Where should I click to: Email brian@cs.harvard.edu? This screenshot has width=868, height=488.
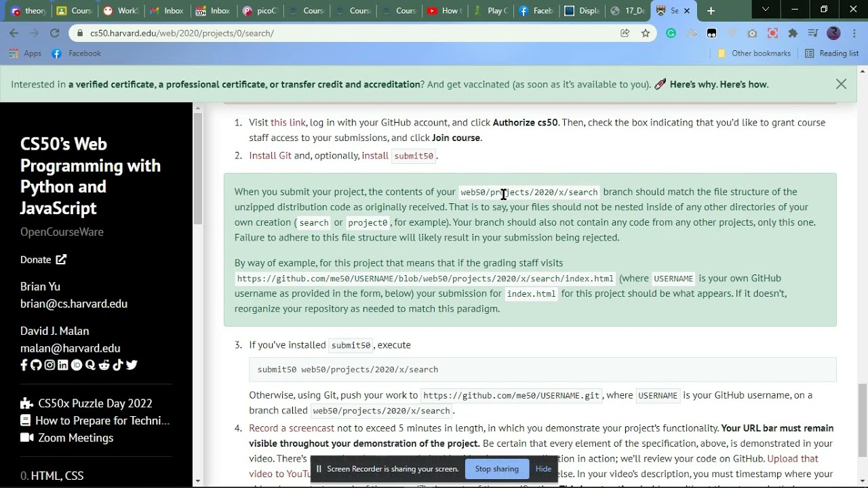click(x=74, y=304)
